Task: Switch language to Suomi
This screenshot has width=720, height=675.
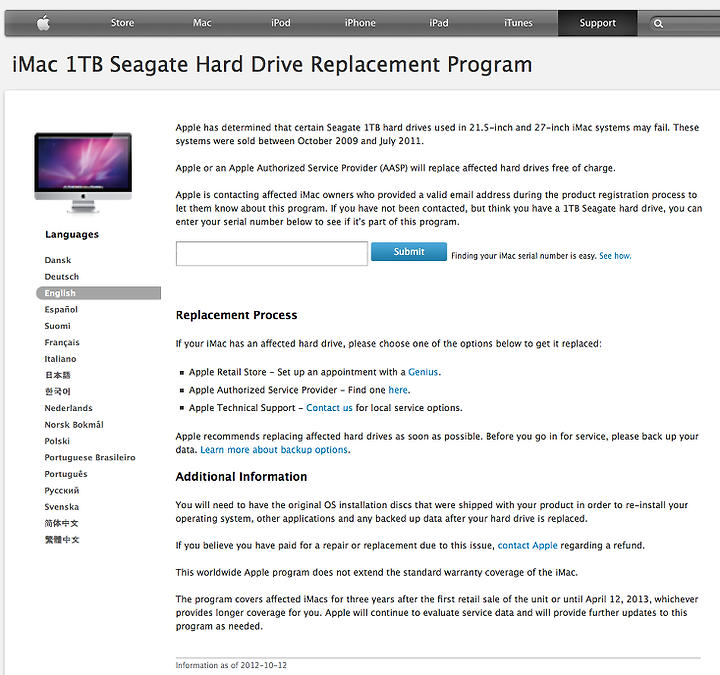Action: pyautogui.click(x=57, y=326)
